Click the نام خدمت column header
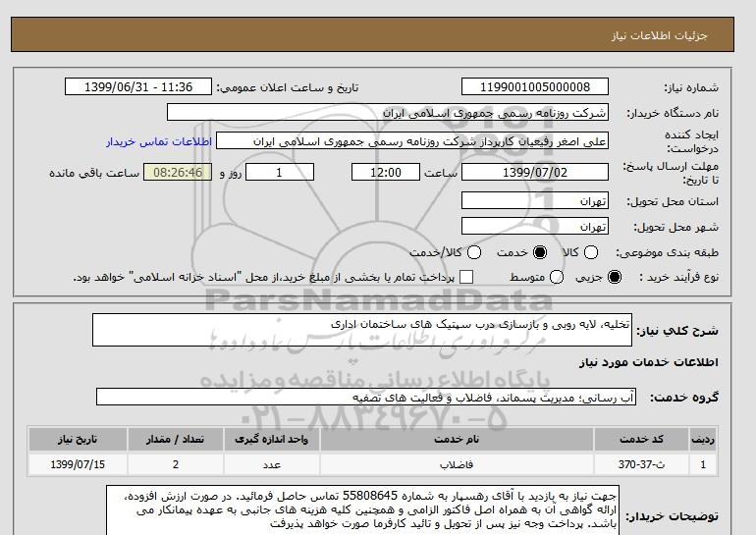This screenshot has width=756, height=535. tap(457, 439)
